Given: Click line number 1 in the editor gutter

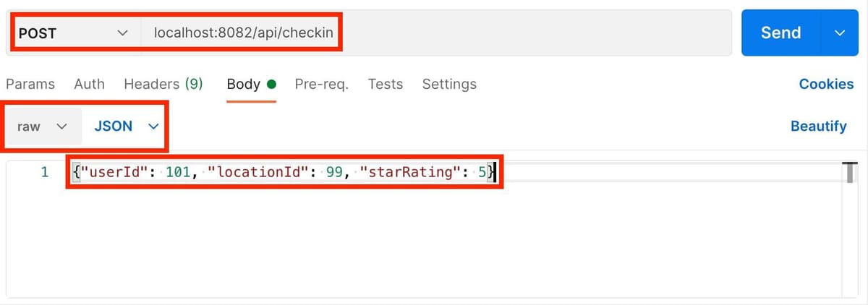Looking at the screenshot, I should 44,173.
